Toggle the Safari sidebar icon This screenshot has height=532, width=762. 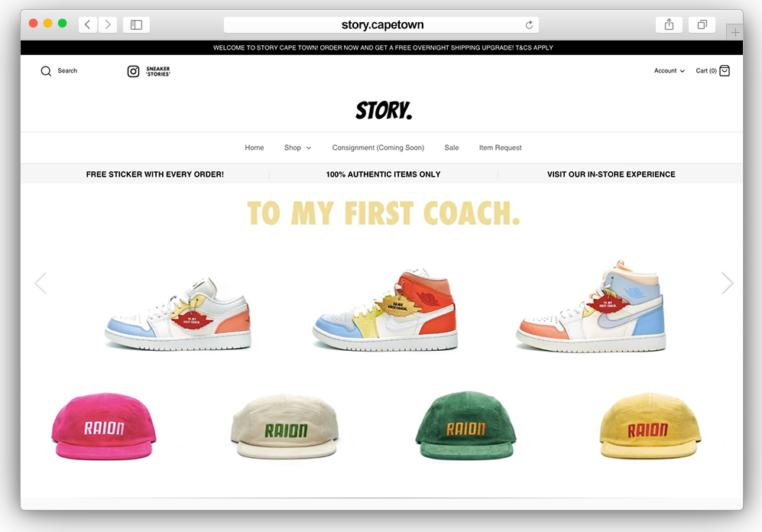[x=136, y=24]
